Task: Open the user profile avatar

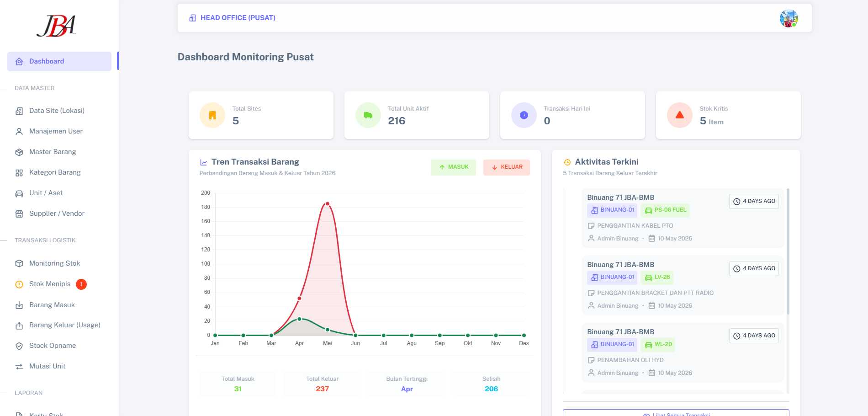Action: (x=789, y=18)
